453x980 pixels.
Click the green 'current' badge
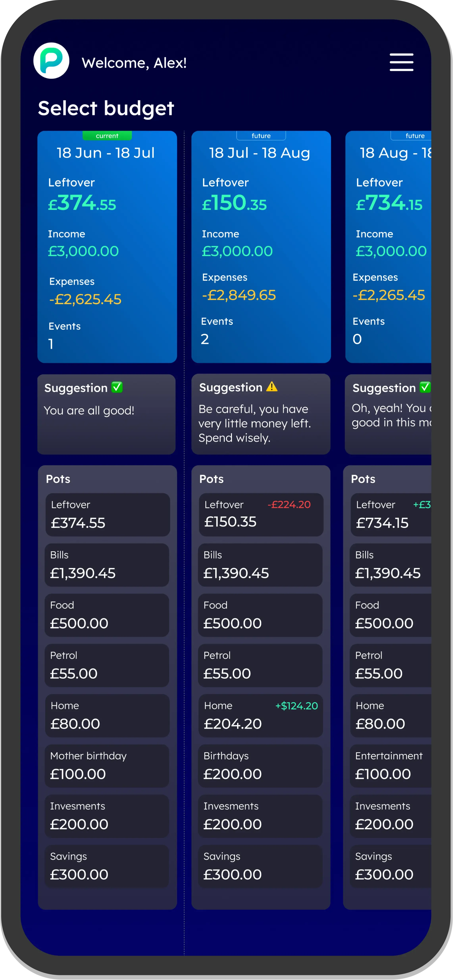107,136
